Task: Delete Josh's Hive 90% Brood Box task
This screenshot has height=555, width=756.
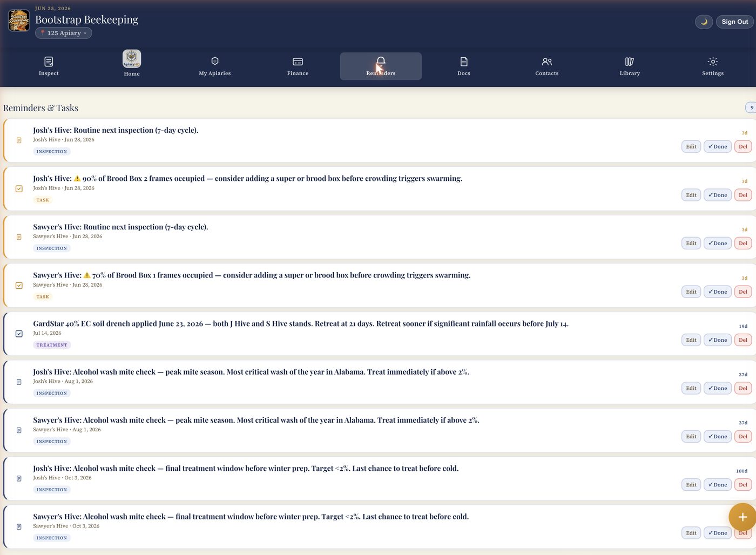Action: 743,195
